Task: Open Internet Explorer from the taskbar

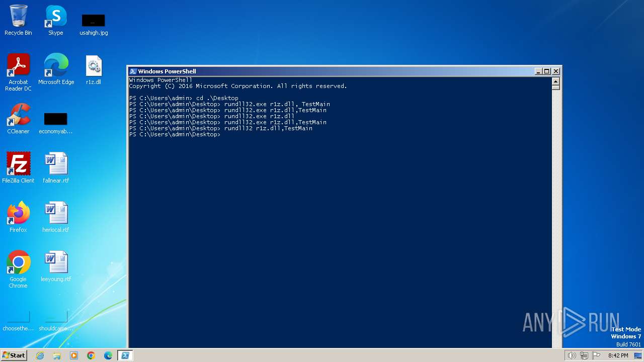Action: coord(40,355)
